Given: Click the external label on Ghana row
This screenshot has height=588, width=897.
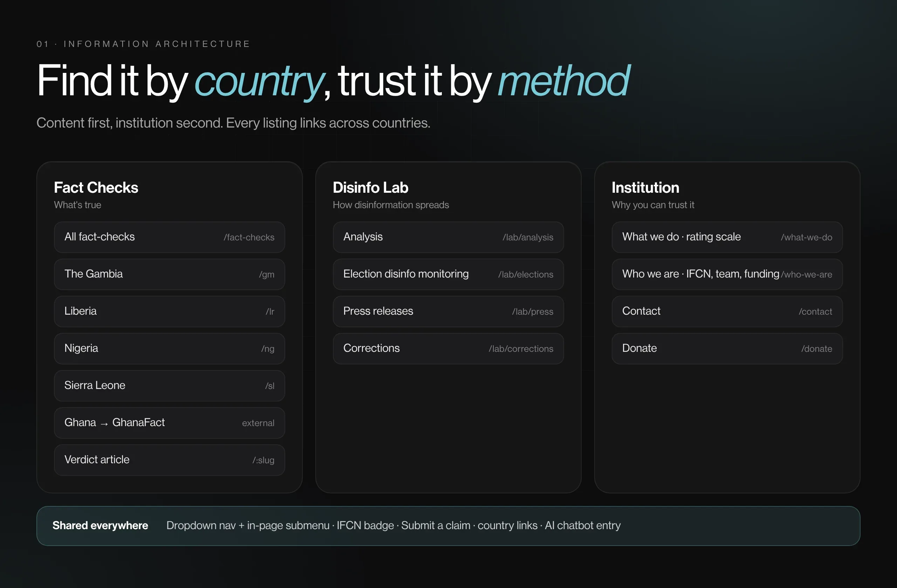Looking at the screenshot, I should click(x=258, y=423).
